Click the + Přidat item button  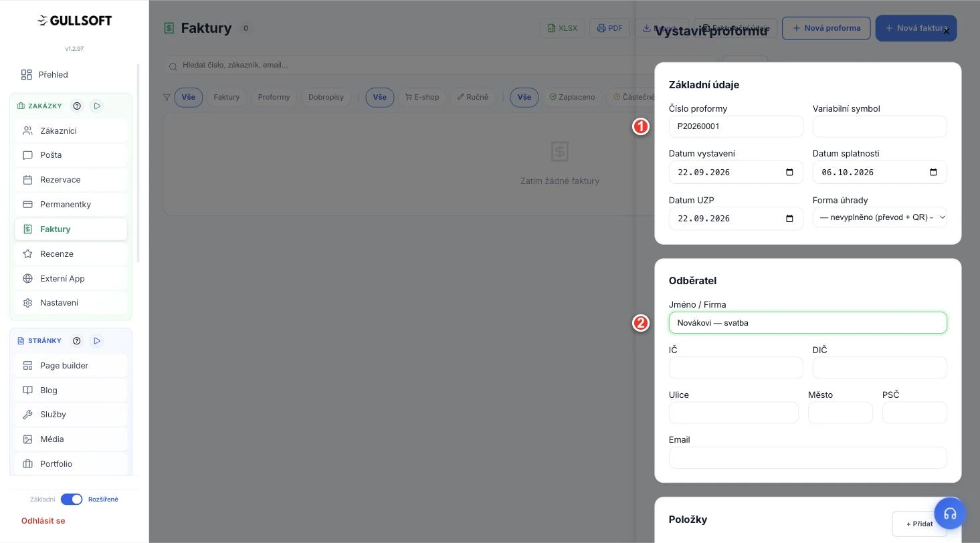pyautogui.click(x=919, y=524)
